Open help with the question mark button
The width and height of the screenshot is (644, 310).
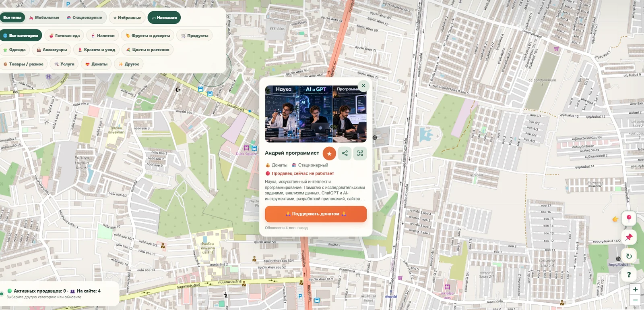click(x=629, y=275)
